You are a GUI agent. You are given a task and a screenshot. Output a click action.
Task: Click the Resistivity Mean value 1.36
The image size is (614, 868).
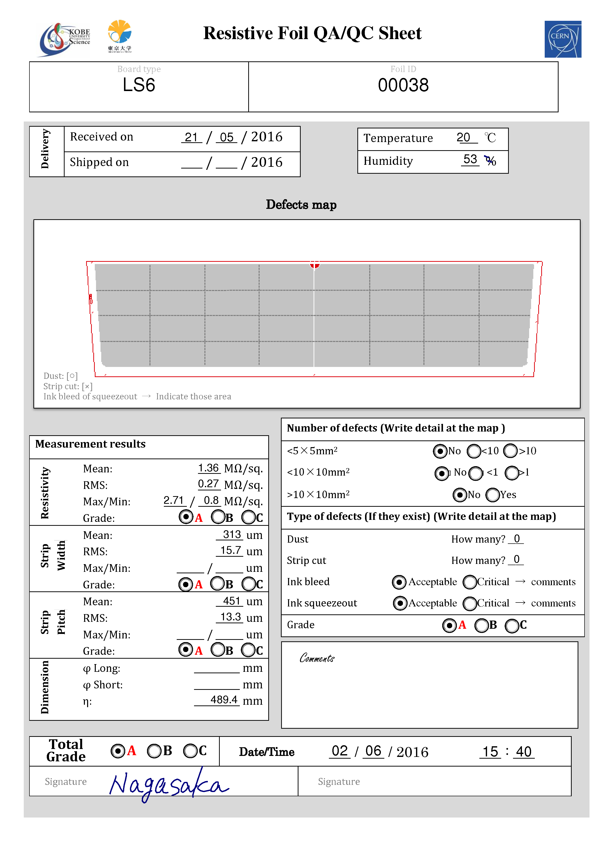coord(209,468)
